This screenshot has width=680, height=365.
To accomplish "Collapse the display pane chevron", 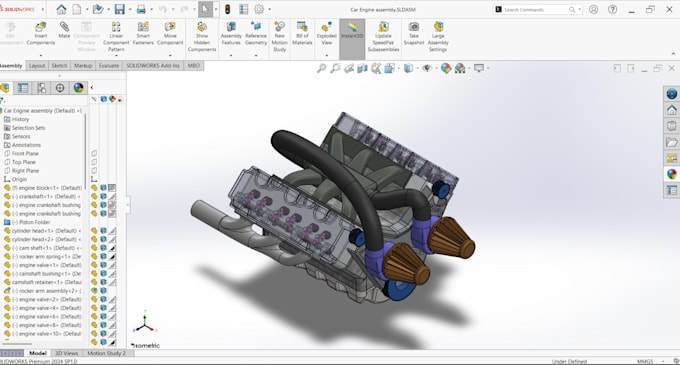I will point(92,88).
